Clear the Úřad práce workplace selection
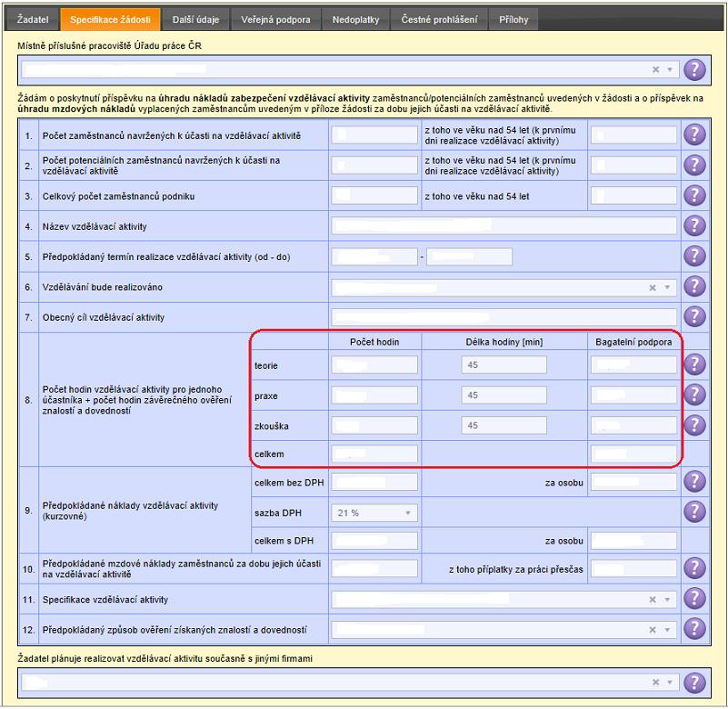The image size is (728, 709). coord(655,70)
